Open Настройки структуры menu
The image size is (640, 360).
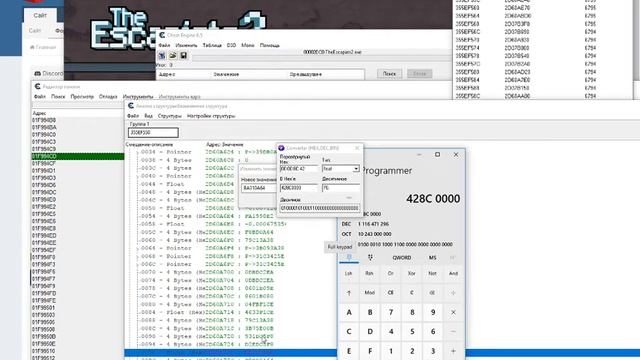click(x=211, y=116)
